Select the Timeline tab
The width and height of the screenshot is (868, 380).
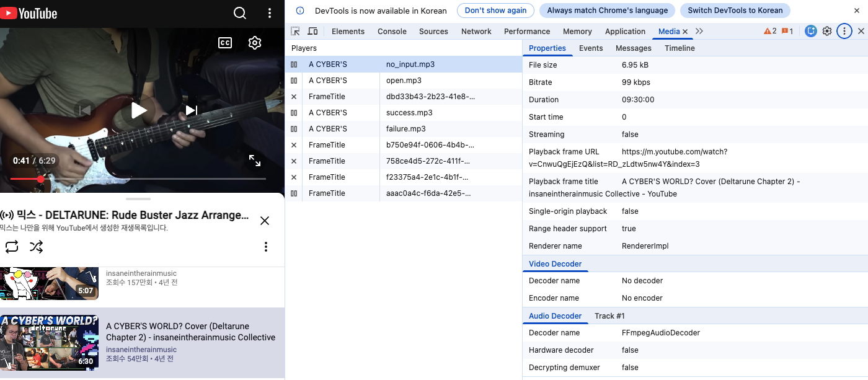680,48
